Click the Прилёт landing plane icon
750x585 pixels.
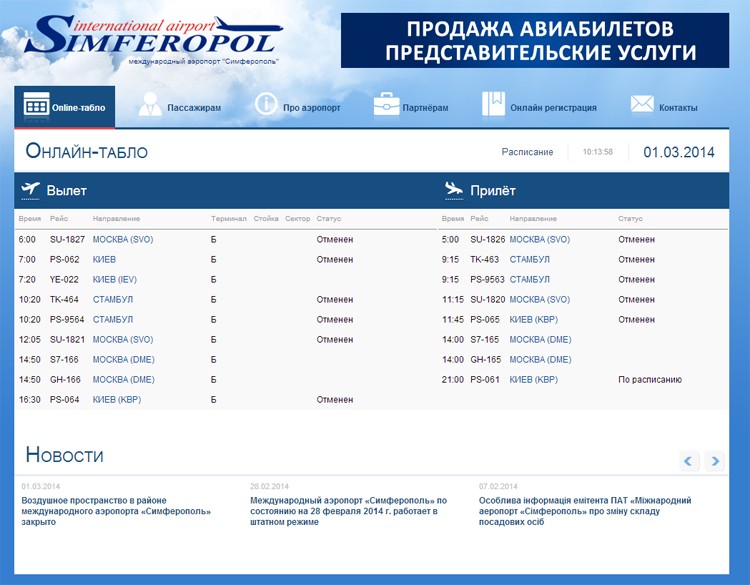tap(453, 190)
